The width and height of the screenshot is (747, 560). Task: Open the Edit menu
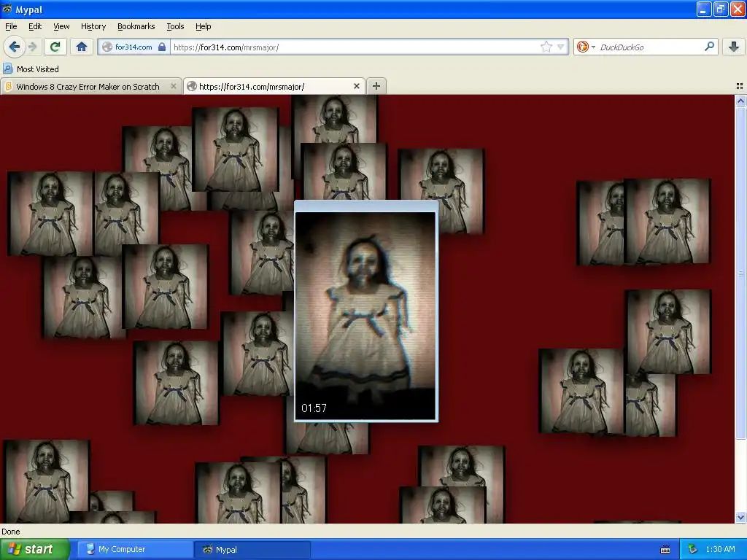pyautogui.click(x=35, y=26)
